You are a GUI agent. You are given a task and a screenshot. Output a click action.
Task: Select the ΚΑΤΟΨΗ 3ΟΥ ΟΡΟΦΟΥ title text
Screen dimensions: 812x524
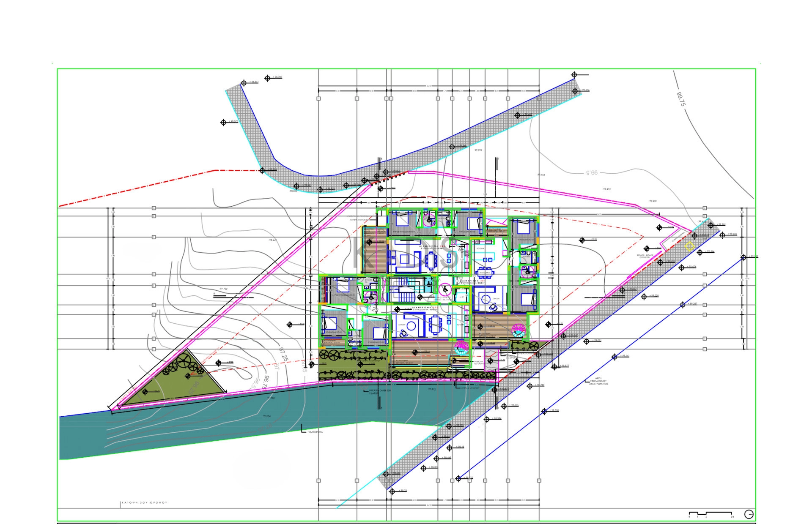[144, 503]
